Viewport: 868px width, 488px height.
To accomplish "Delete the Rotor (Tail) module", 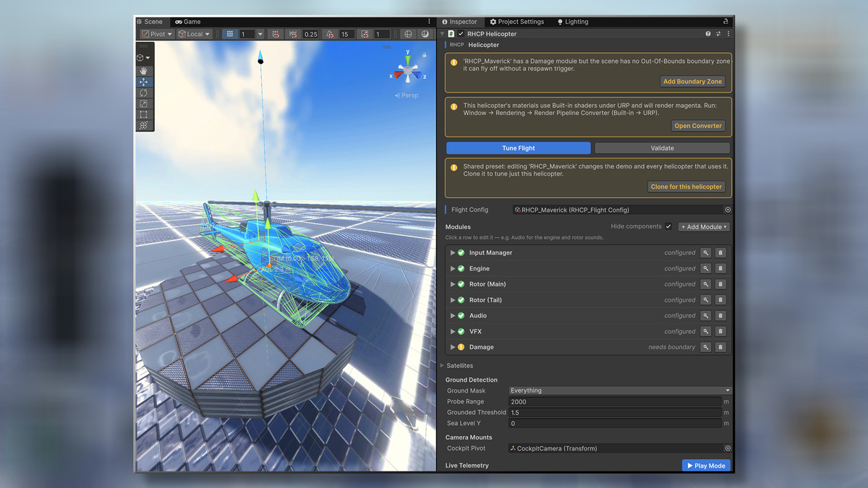I will pos(720,300).
